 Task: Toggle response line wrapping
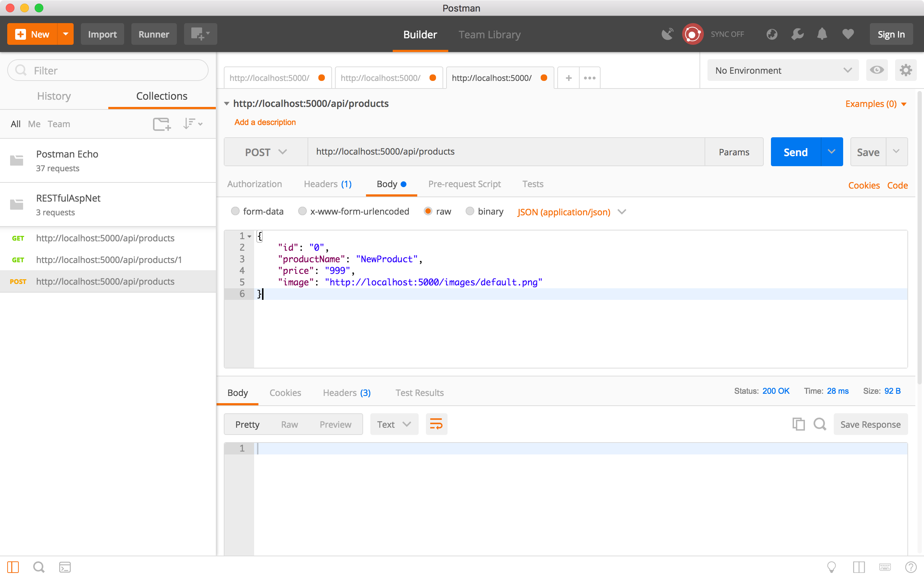pos(436,424)
